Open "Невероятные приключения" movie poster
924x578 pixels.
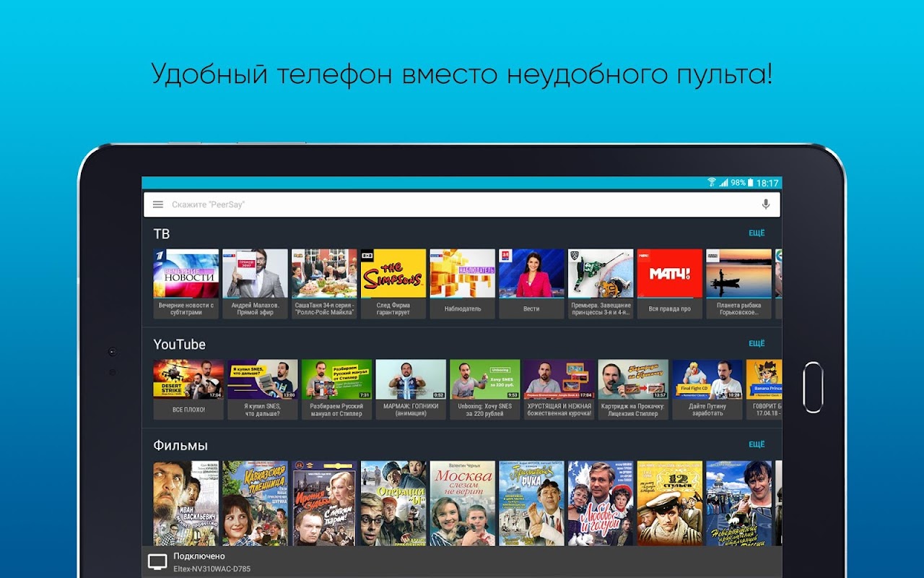(738, 504)
